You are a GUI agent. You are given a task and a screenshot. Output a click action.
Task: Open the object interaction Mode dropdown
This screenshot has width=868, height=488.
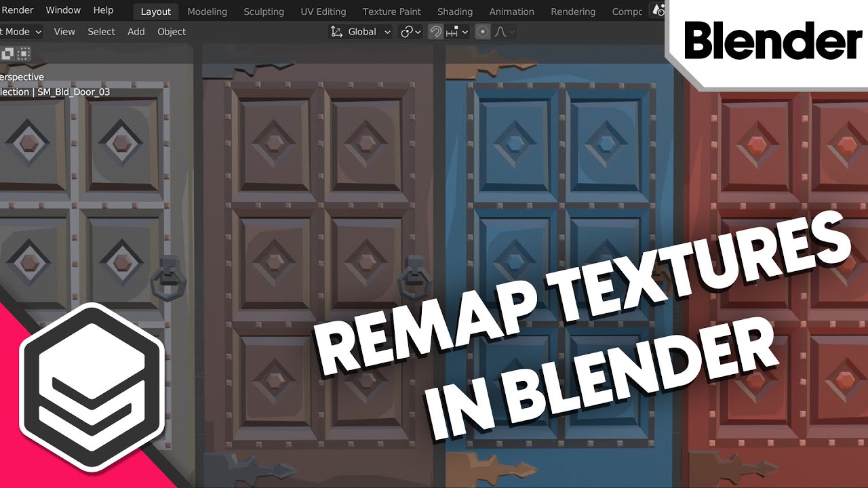pyautogui.click(x=21, y=32)
